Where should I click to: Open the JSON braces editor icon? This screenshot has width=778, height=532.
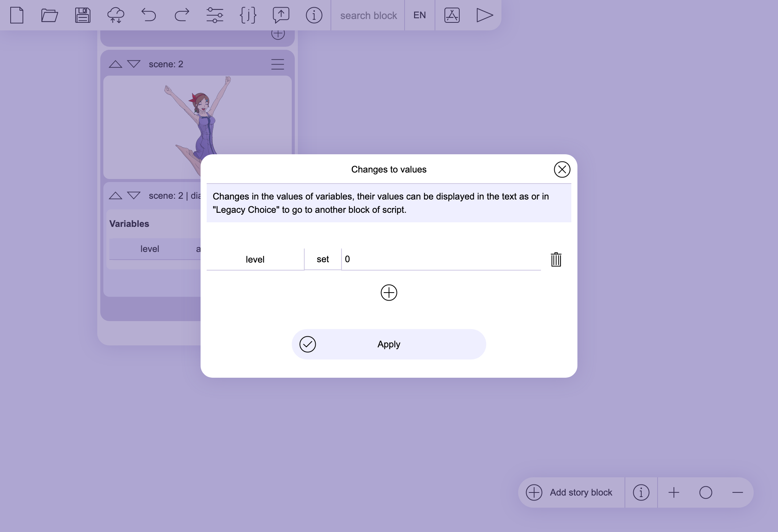point(248,15)
